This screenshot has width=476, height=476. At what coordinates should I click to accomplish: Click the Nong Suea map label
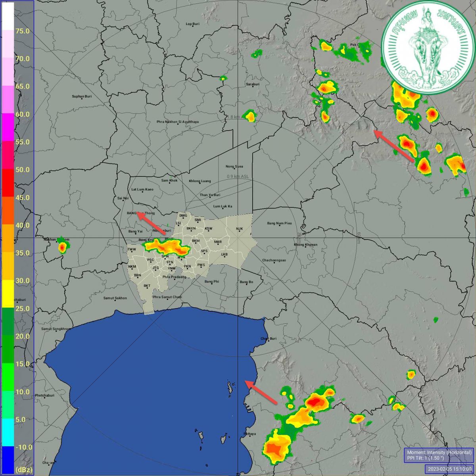coord(234,166)
